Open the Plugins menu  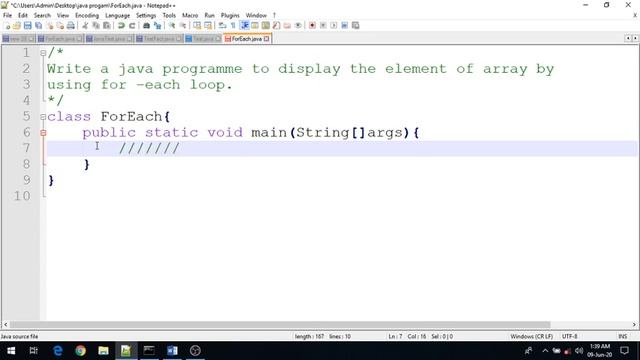(230, 16)
